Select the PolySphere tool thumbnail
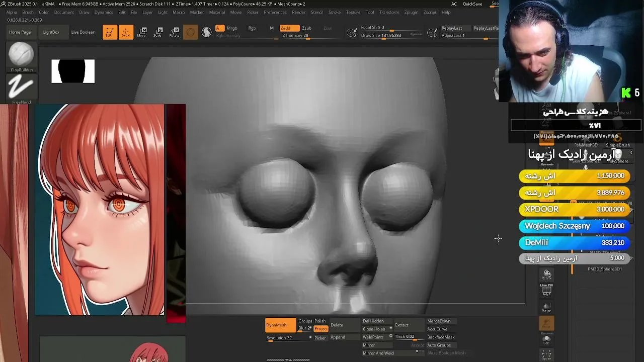644x362 pixels. [x=618, y=156]
